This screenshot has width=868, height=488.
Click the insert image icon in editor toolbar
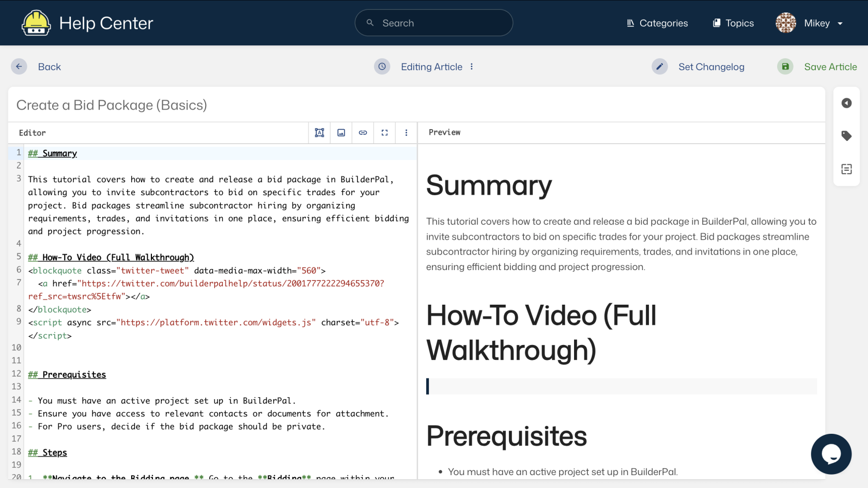[x=341, y=133]
